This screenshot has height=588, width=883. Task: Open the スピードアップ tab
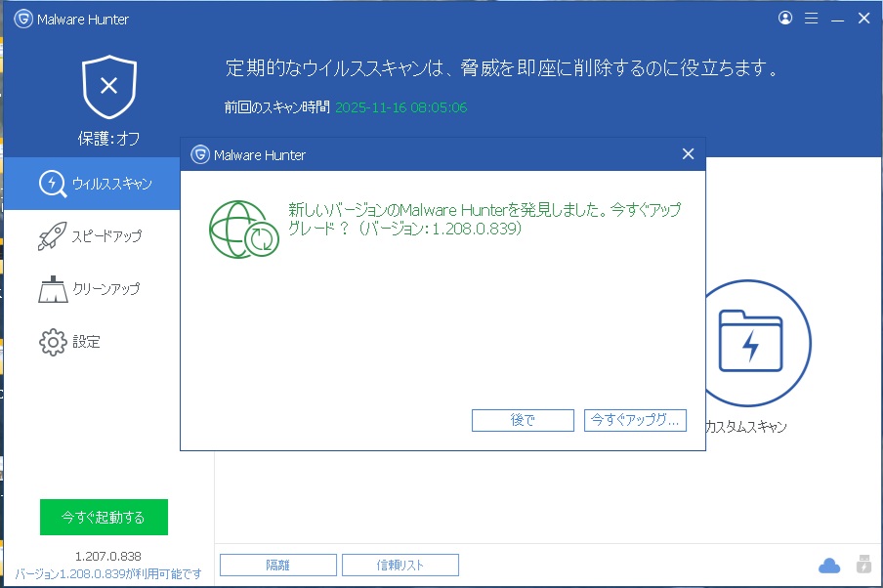click(92, 236)
